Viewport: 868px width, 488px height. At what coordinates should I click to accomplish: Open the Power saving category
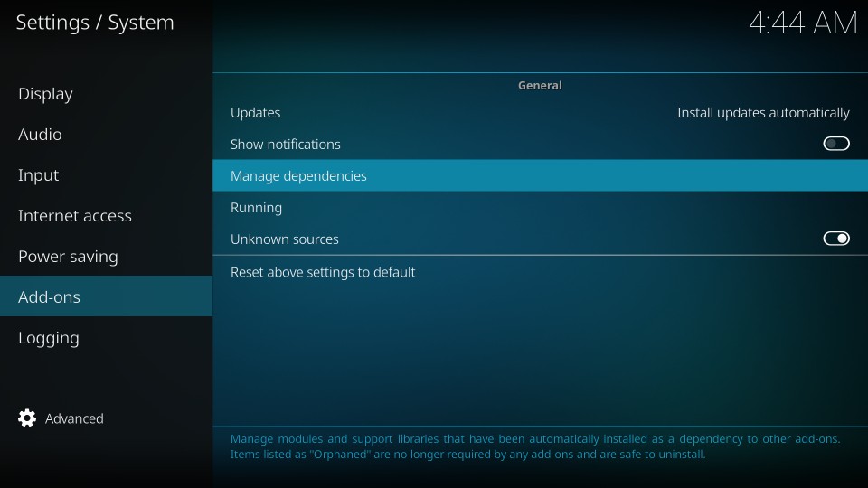point(107,256)
